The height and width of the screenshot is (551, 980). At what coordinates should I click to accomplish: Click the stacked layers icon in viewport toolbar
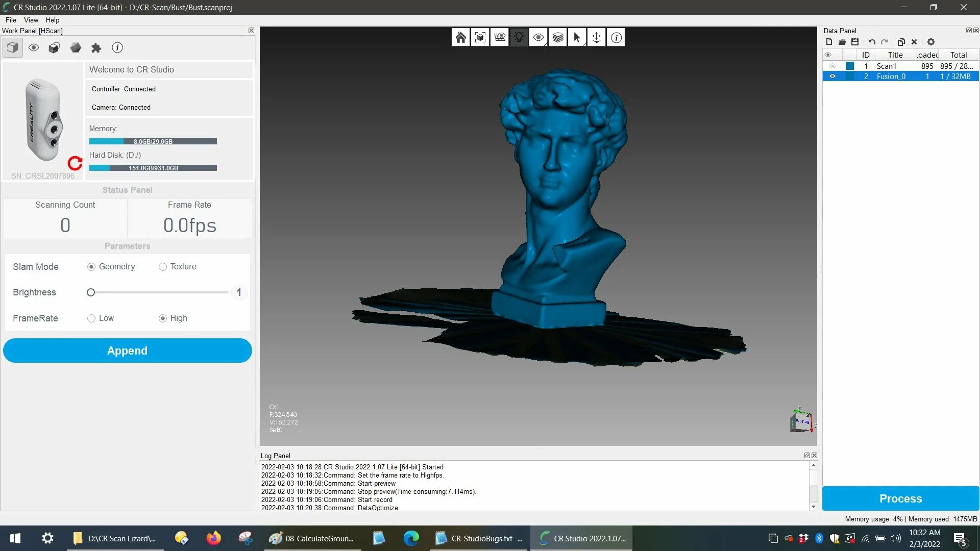tap(558, 37)
